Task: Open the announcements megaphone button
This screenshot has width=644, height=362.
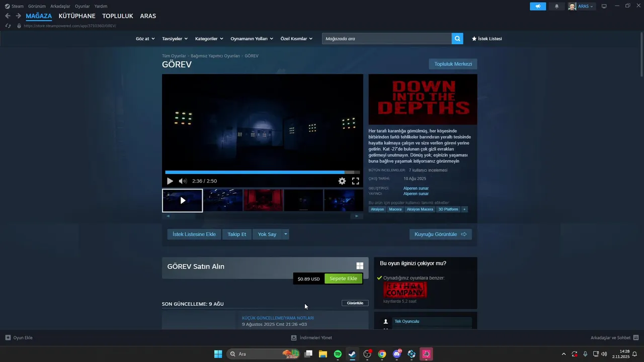Action: (x=538, y=7)
